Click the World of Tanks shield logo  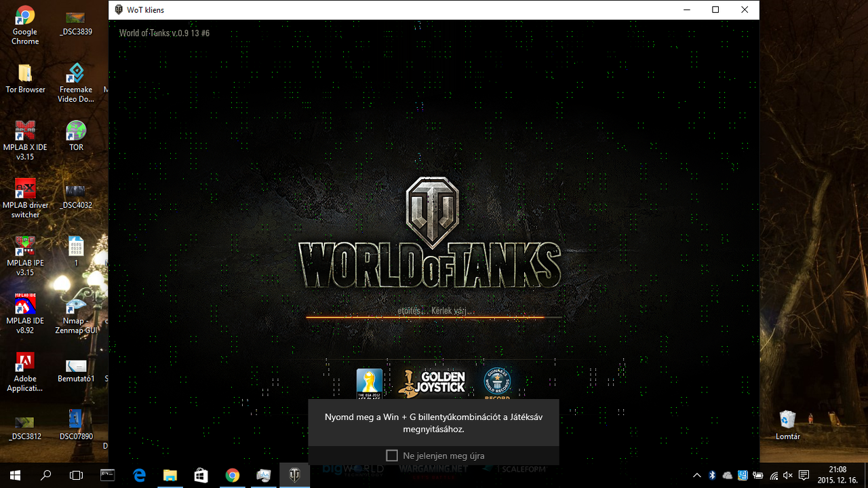click(x=433, y=212)
